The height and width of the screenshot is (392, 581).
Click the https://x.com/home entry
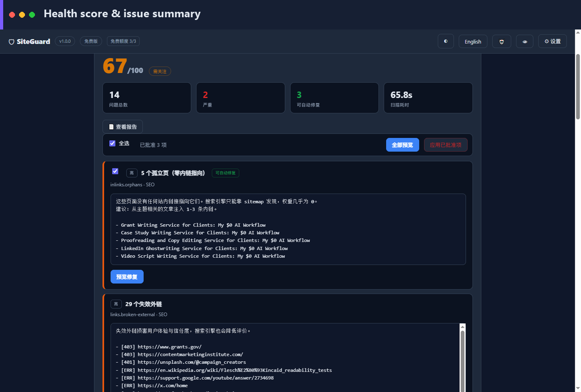(152, 385)
